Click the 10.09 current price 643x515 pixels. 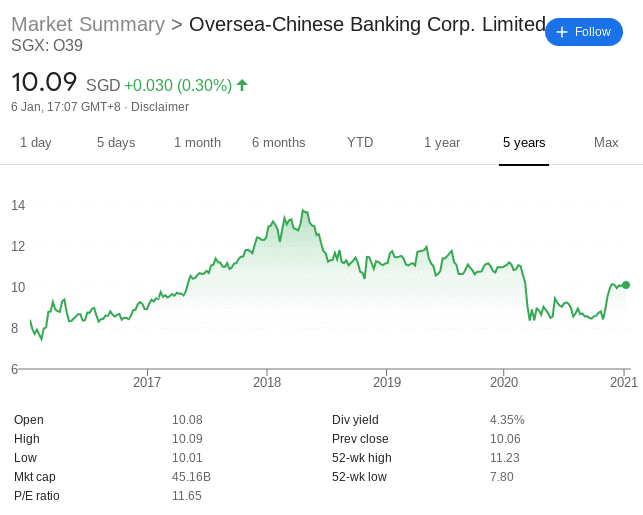(44, 82)
